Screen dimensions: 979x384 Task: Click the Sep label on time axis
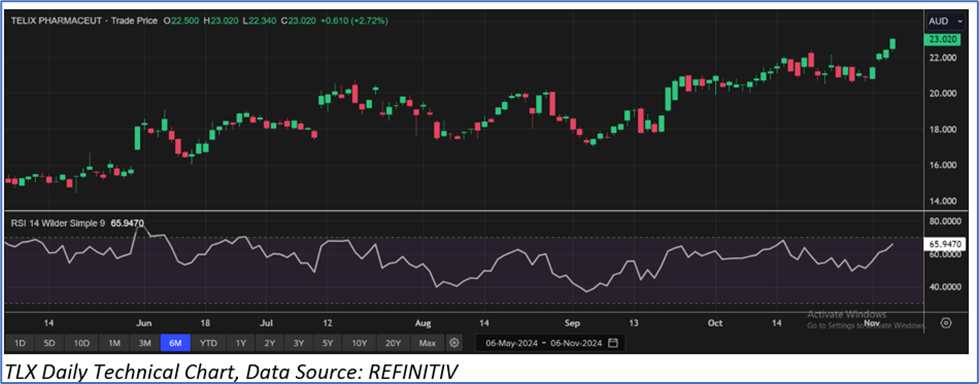pos(572,323)
